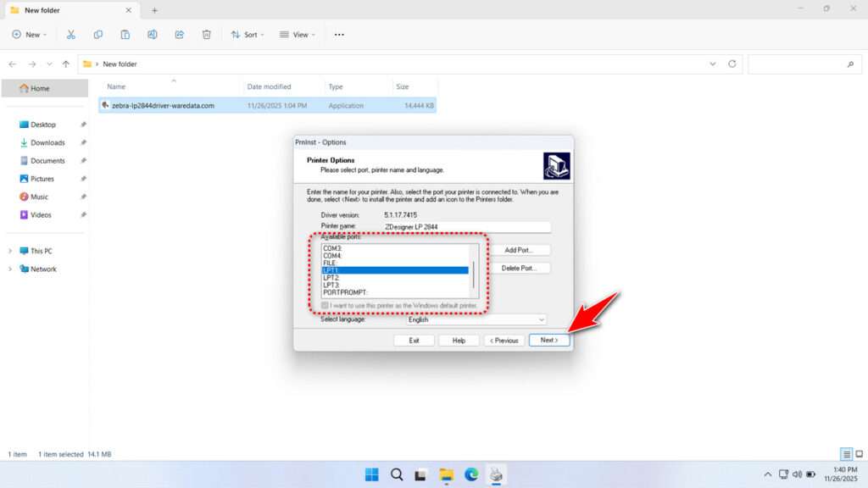The height and width of the screenshot is (488, 868).
Task: Launch Microsoft Edge from the taskbar
Action: 471,475
